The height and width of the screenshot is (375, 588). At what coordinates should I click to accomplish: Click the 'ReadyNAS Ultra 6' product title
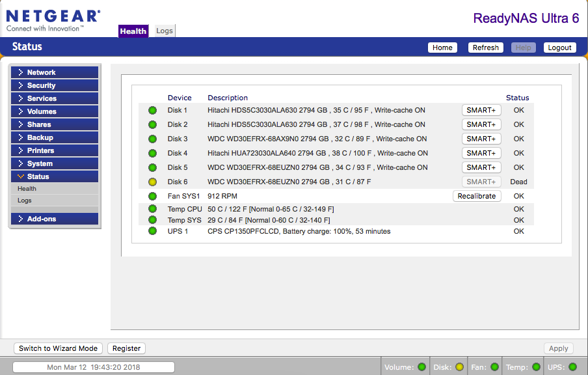tap(526, 18)
